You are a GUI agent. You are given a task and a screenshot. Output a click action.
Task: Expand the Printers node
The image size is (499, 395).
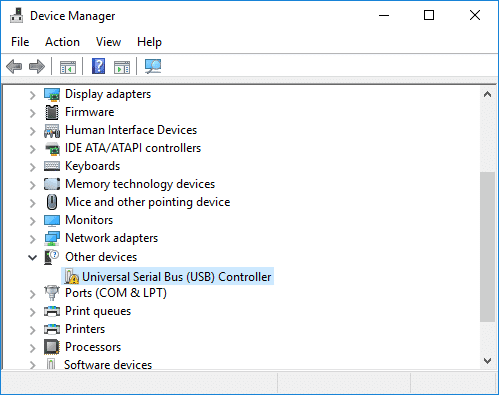[32, 330]
